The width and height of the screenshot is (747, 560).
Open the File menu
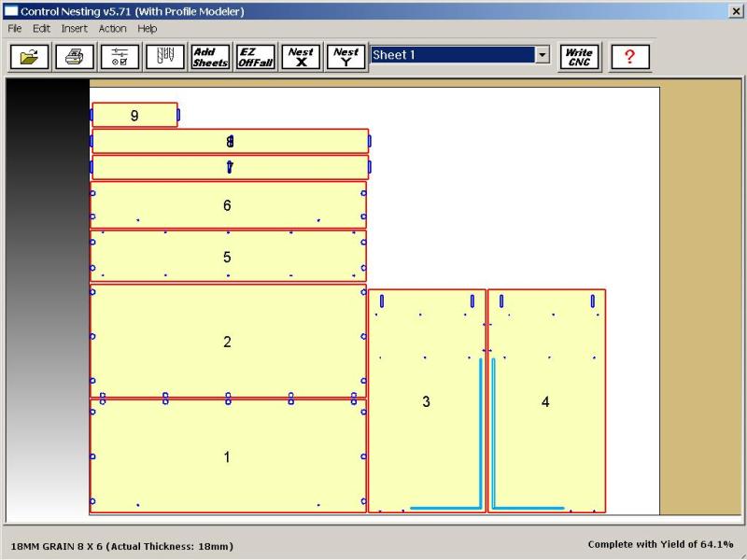click(x=15, y=29)
